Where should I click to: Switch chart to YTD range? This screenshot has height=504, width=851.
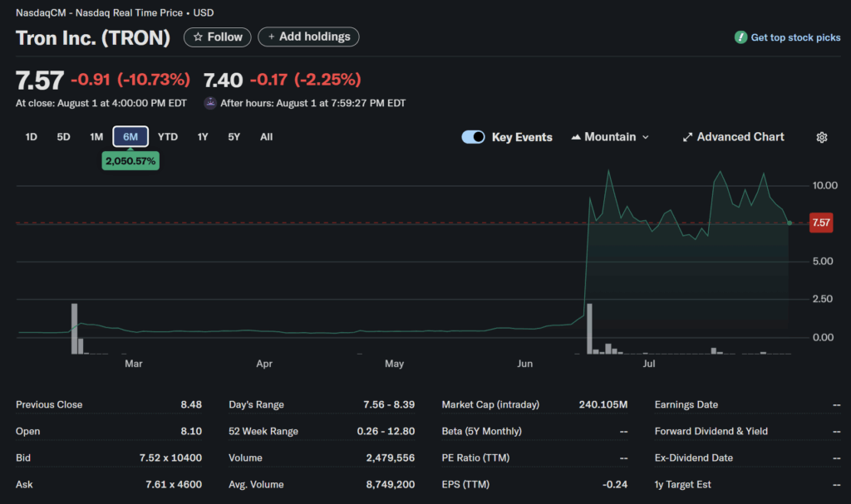pyautogui.click(x=168, y=137)
